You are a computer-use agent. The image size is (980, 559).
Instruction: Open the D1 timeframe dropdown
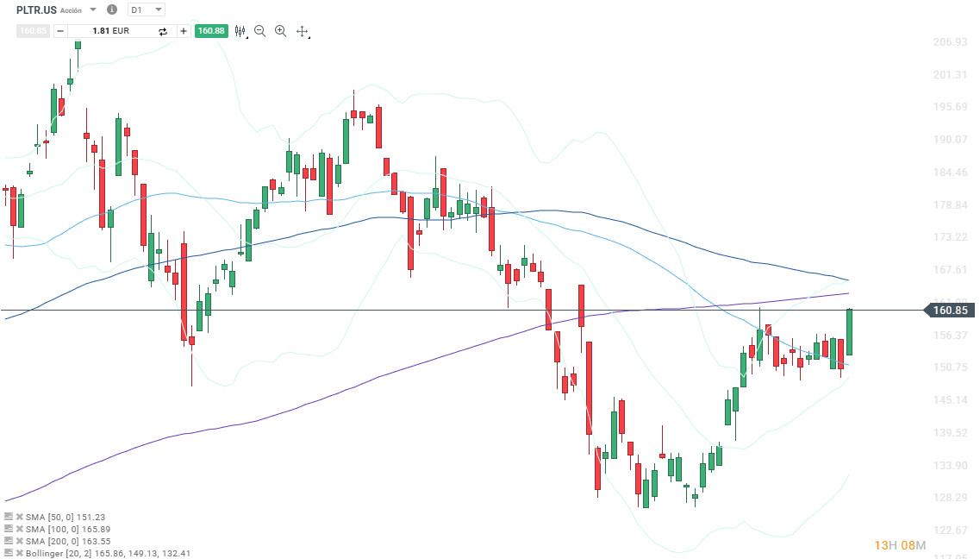click(x=144, y=10)
